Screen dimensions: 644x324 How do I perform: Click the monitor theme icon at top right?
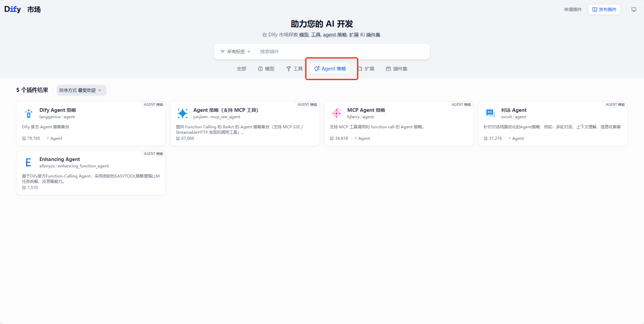pos(634,9)
